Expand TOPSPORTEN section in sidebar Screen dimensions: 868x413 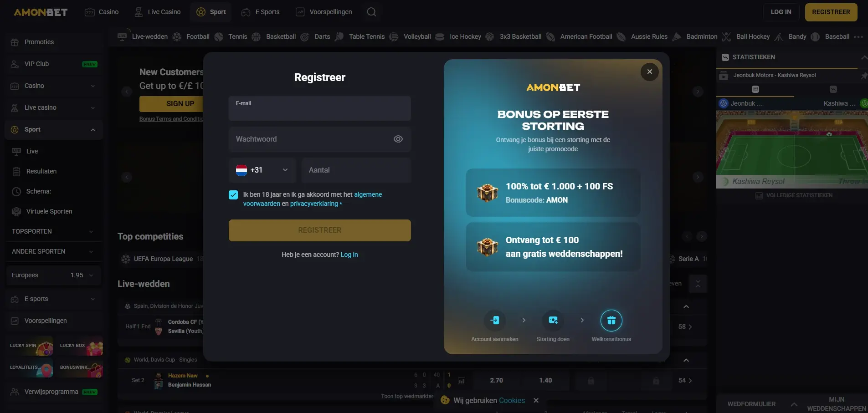(x=53, y=231)
